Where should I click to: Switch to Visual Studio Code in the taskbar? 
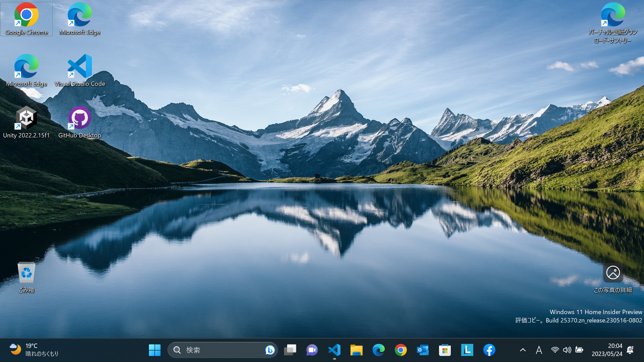(x=334, y=350)
